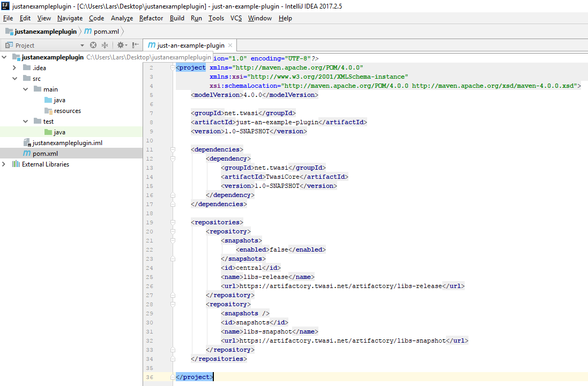Click the false value in enabled tag
Image resolution: width=588 pixels, height=386 pixels.
tap(279, 249)
